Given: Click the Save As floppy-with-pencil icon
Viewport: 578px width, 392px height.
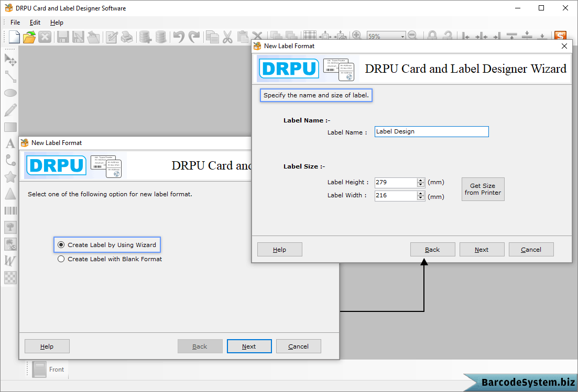Looking at the screenshot, I should pyautogui.click(x=78, y=37).
